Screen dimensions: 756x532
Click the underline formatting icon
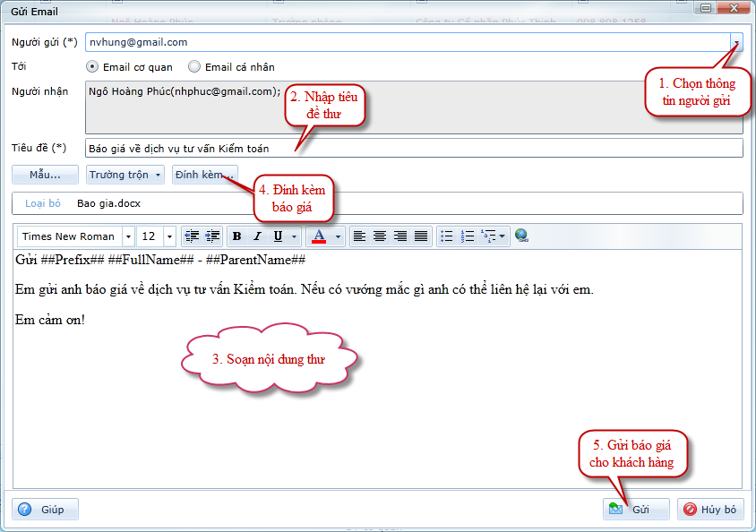tap(278, 236)
